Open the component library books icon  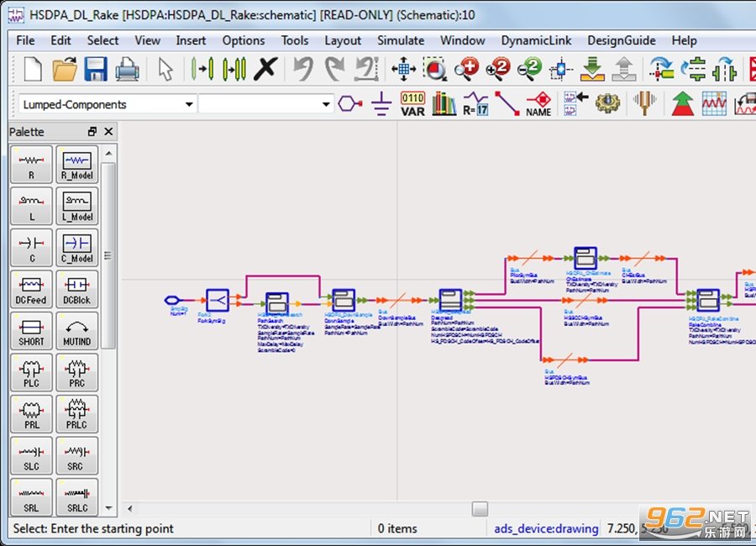(444, 103)
